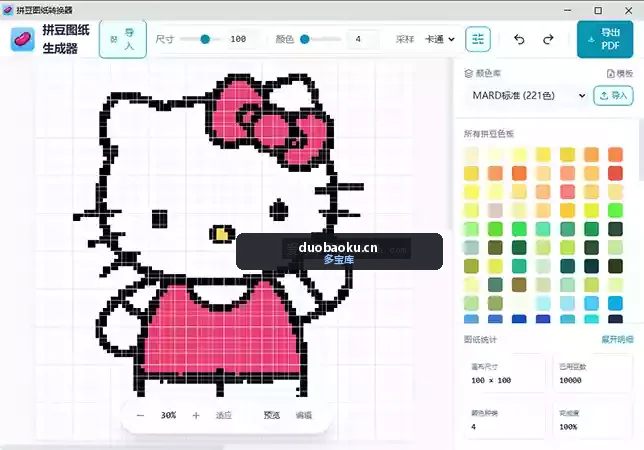Click the 图纸统计 section heading
The width and height of the screenshot is (644, 450).
coord(480,340)
